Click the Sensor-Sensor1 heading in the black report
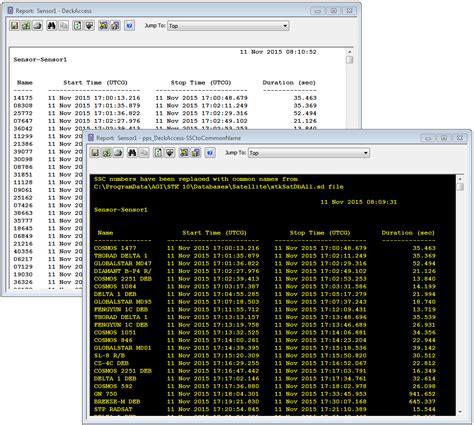This screenshot has width=474, height=425. click(121, 210)
